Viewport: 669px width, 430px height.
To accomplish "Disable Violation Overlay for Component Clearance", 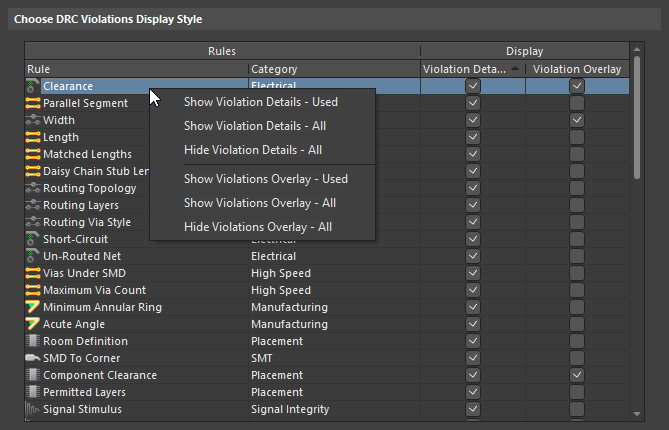I will point(577,375).
